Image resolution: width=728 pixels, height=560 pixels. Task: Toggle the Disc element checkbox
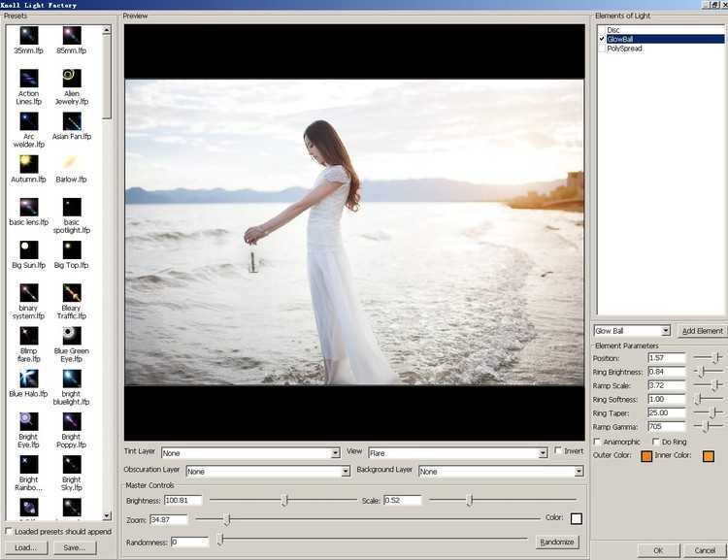click(602, 30)
